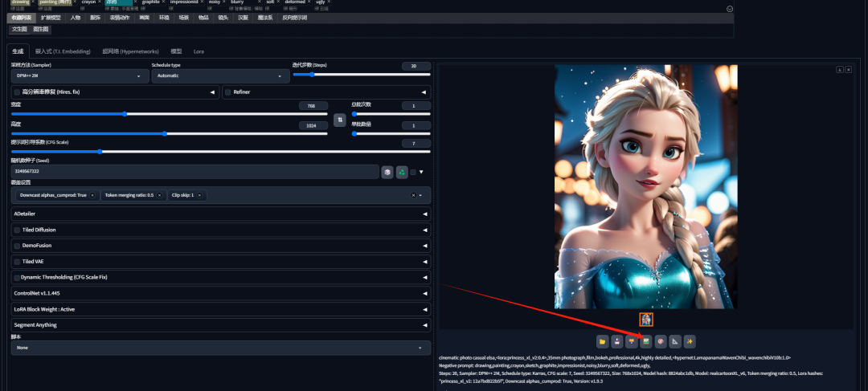Remove the crayon tag with its X
This screenshot has height=391, width=868.
pyautogui.click(x=99, y=2)
